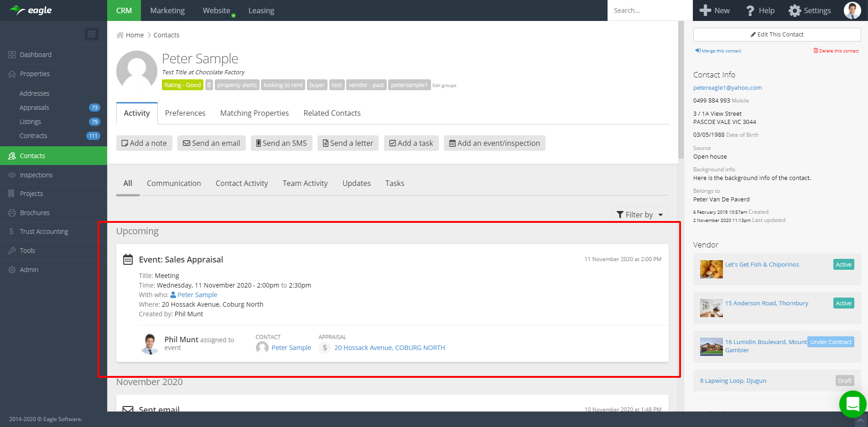
Task: Click the small icon tag beside Rating - Good
Action: [209, 85]
